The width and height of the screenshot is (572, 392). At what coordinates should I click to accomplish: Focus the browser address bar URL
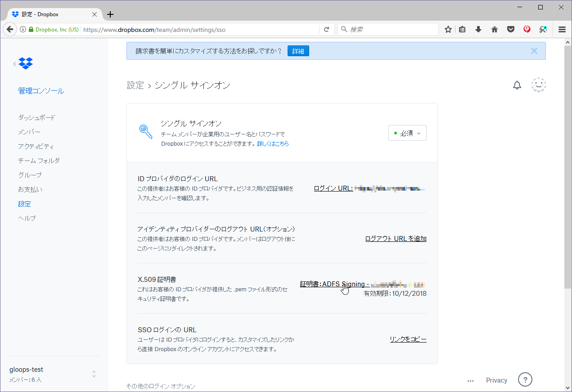[x=200, y=29]
